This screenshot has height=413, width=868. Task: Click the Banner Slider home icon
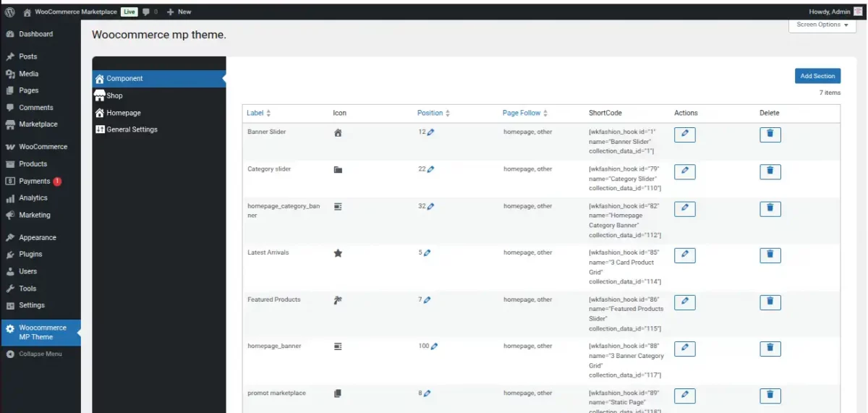[x=338, y=133]
